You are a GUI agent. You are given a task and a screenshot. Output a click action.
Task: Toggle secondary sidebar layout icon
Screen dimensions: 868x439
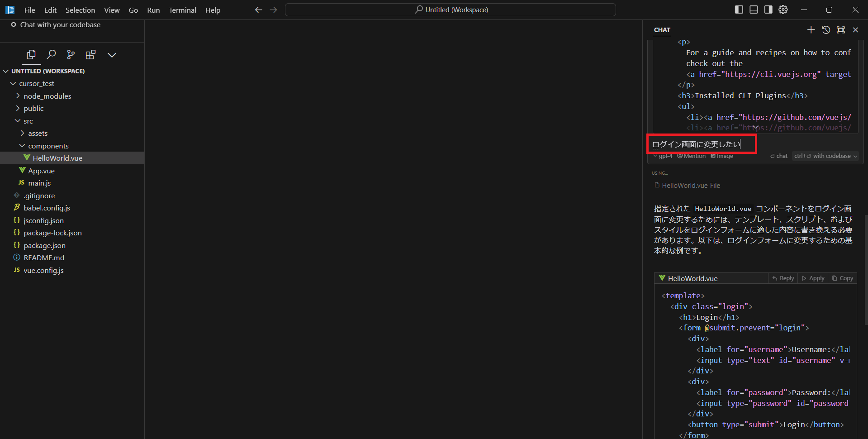pos(768,10)
